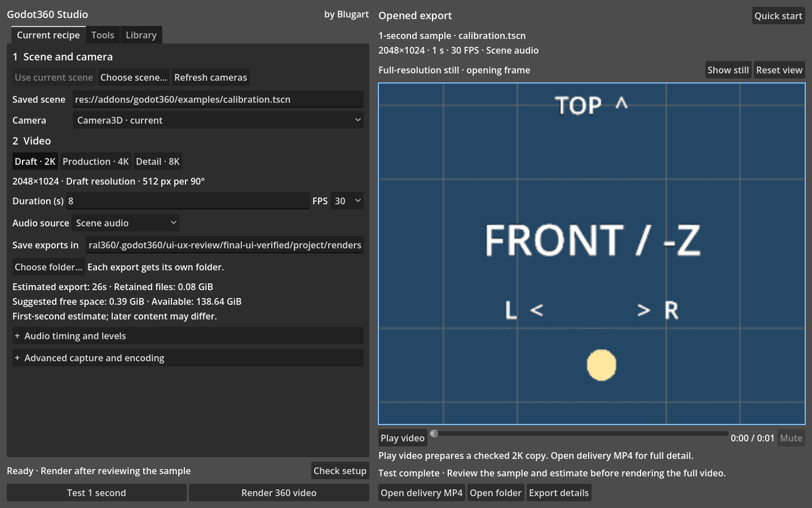Reset view of the preview
This screenshot has height=508, width=812.
(x=779, y=70)
